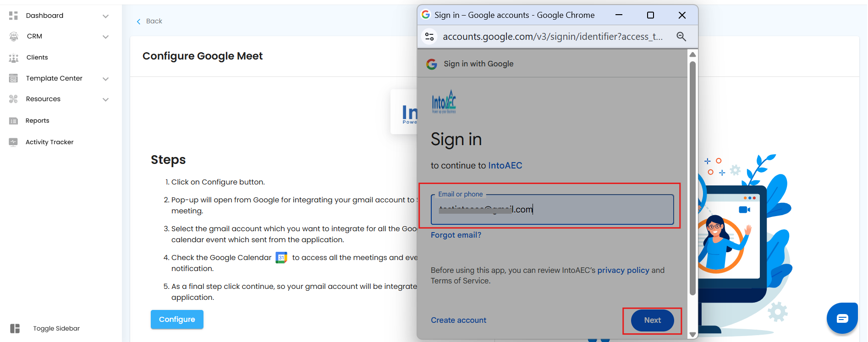Open the privacy policy link
Screen dimensions: 868x342
pos(623,270)
